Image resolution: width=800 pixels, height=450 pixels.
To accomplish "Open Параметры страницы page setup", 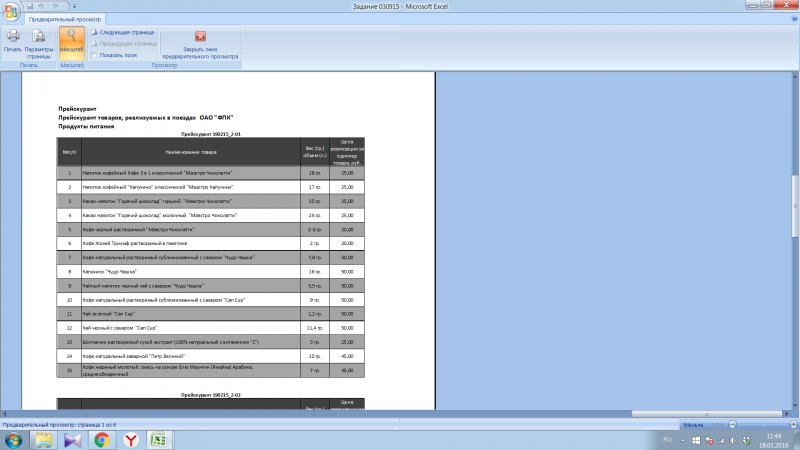I will 39,44.
